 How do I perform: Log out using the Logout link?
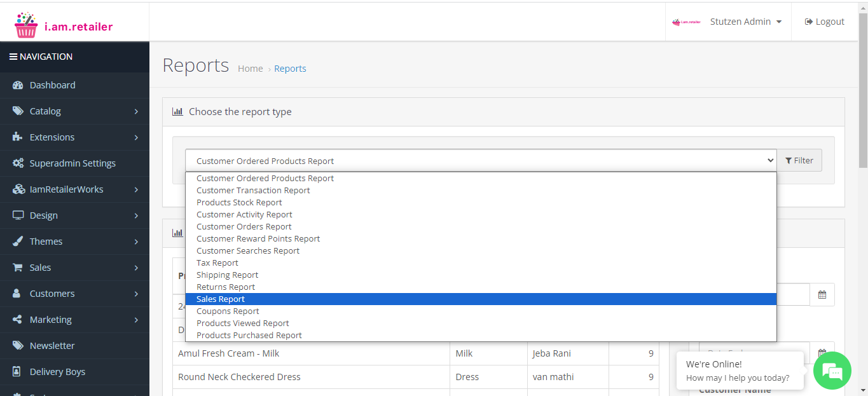tap(825, 22)
